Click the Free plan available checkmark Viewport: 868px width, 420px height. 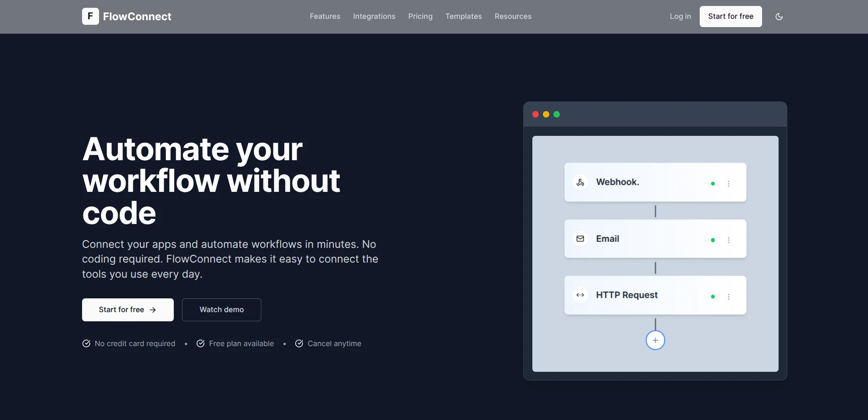pos(200,343)
